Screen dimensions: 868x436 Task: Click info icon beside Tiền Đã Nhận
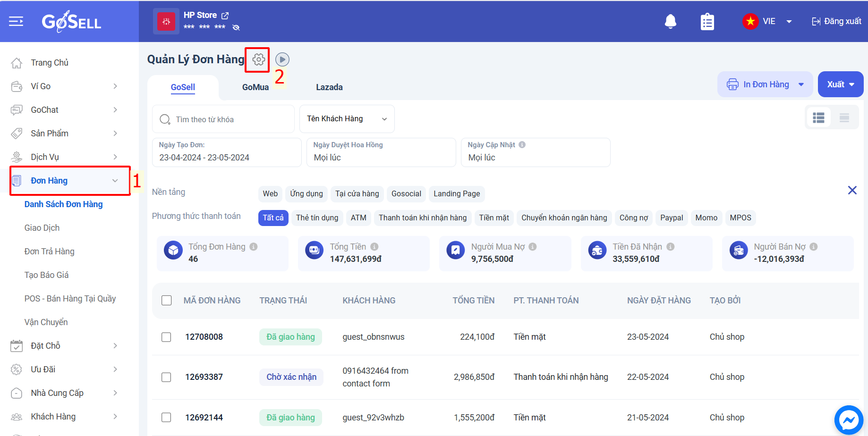coord(671,247)
